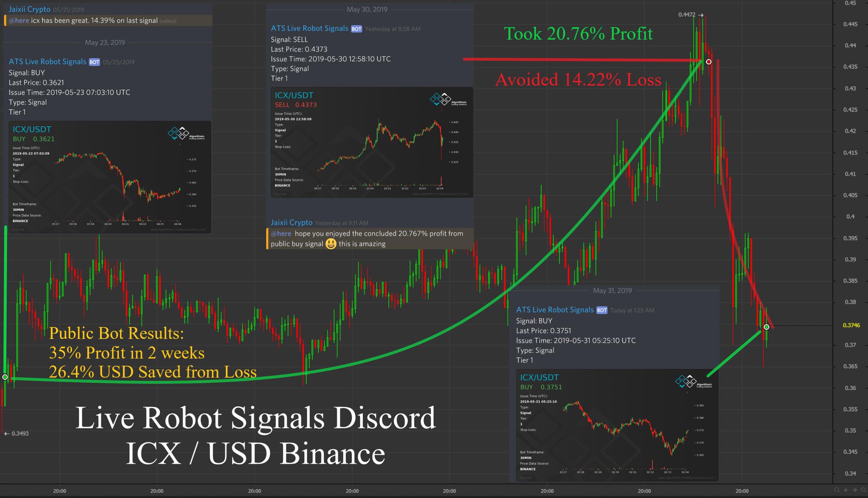The height and width of the screenshot is (498, 868).
Task: Click @here mention in 20.767% profit message
Action: (x=281, y=233)
